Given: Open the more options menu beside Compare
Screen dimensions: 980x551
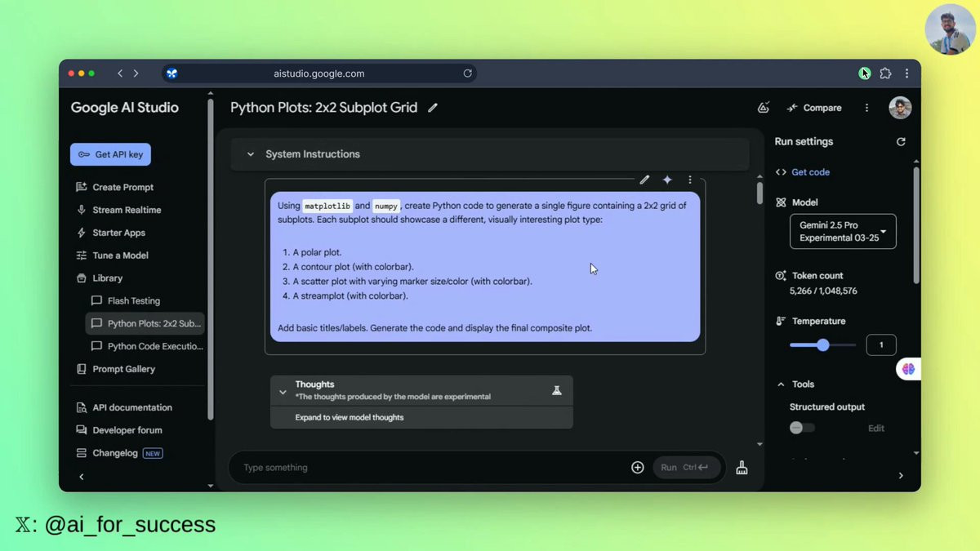Looking at the screenshot, I should coord(866,108).
